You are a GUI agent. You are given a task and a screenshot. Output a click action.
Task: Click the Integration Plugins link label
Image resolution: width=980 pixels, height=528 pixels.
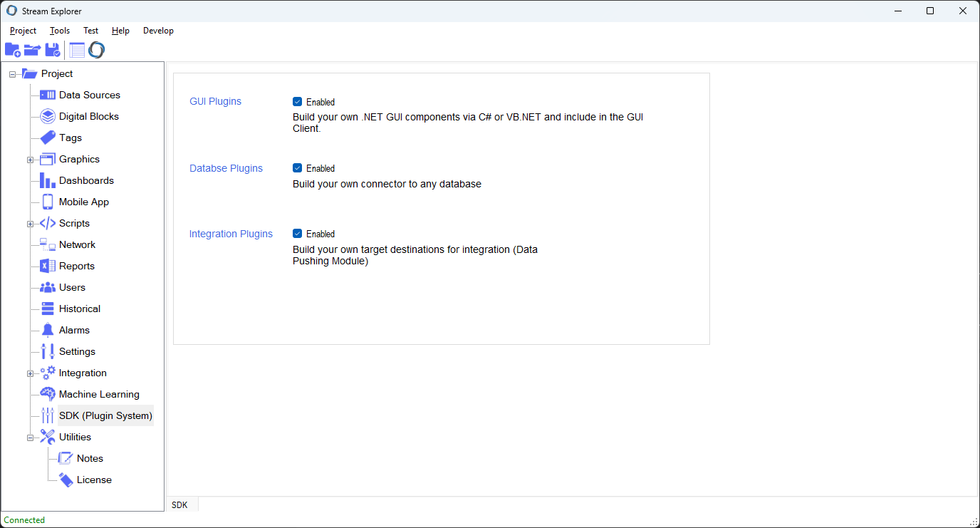pos(231,234)
